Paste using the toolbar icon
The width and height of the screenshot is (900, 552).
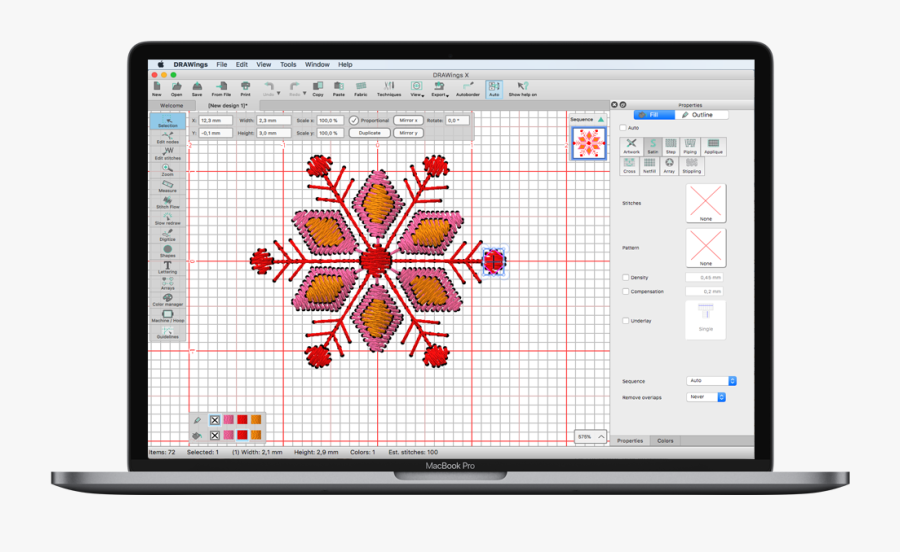click(339, 89)
